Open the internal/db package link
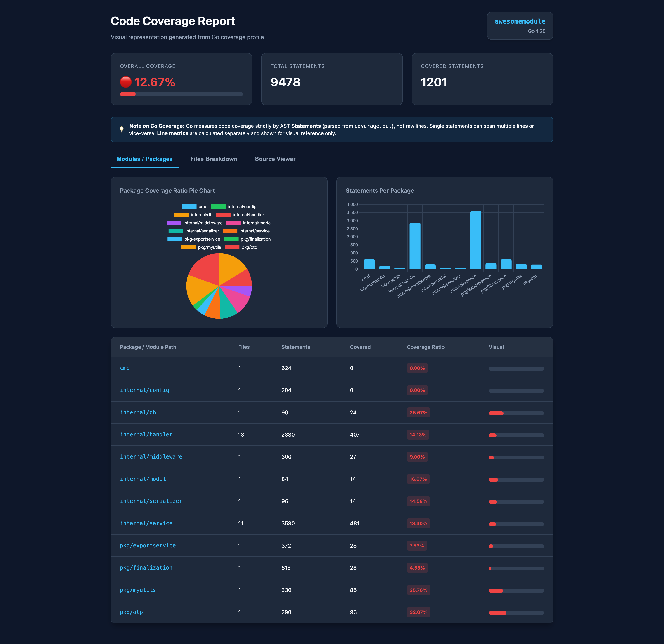The width and height of the screenshot is (664, 644). [138, 412]
